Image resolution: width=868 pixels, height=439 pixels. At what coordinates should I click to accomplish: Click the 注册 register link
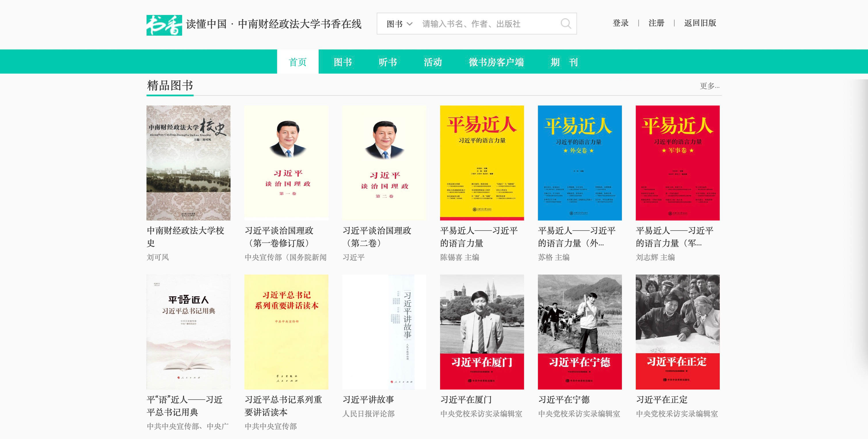coord(656,23)
